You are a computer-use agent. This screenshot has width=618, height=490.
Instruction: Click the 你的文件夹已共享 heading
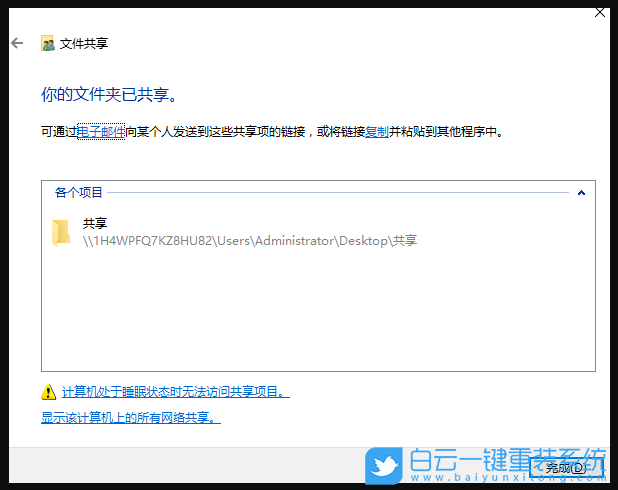pos(109,95)
